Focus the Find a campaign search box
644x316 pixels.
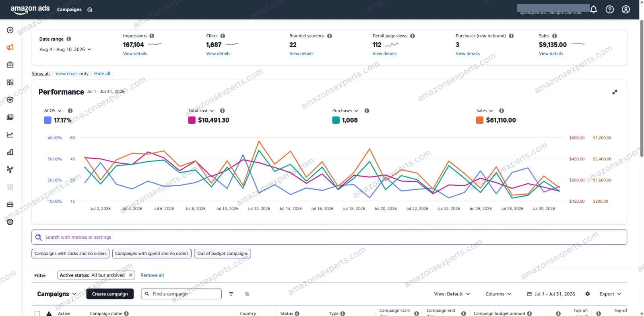click(x=181, y=294)
